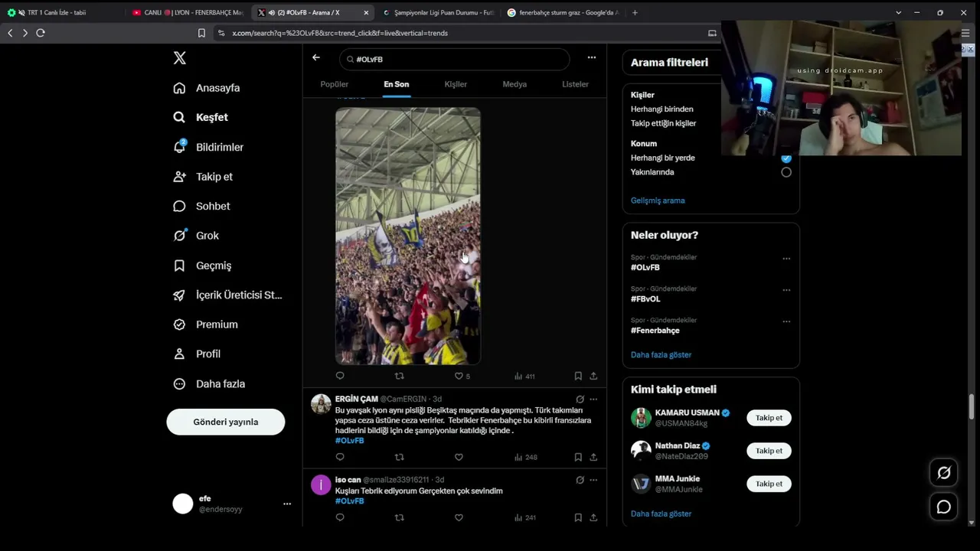Click the X logo in the sidebar
The width and height of the screenshot is (980, 551).
[x=179, y=58]
